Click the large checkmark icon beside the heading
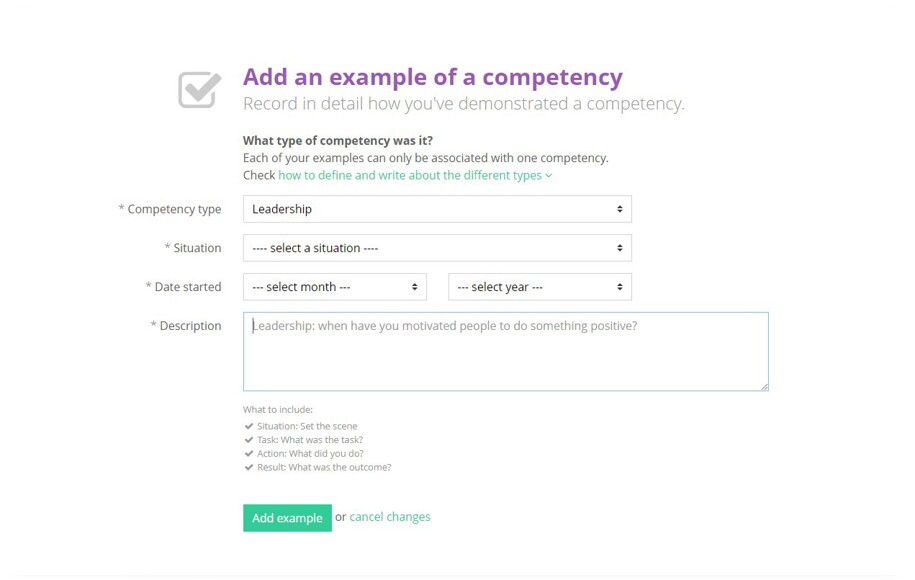This screenshot has width=915, height=580. 200,90
